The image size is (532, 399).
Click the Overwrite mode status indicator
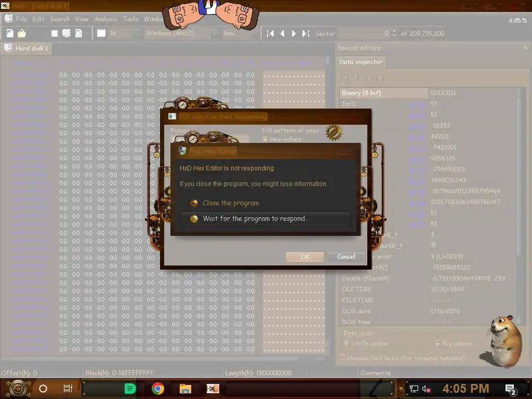tap(376, 373)
